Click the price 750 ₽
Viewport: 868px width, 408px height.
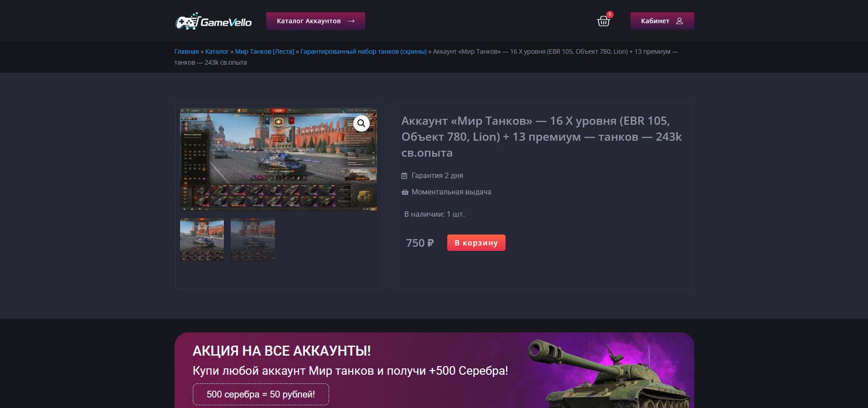pos(420,243)
